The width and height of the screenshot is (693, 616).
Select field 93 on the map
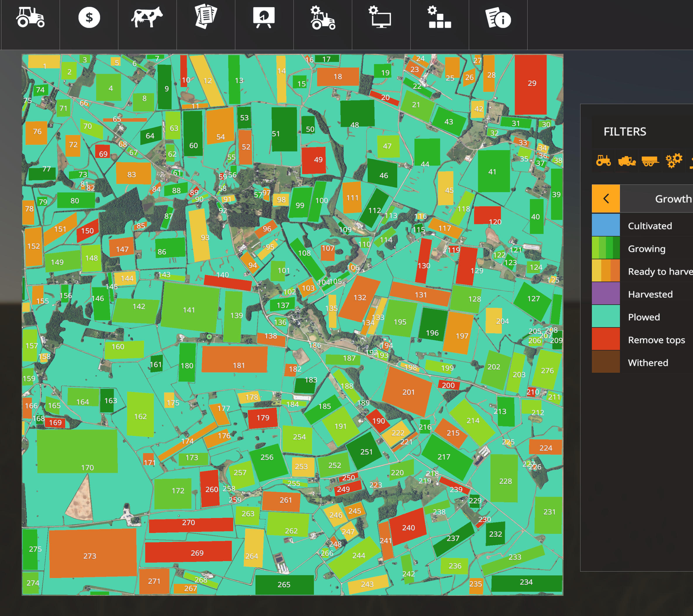[199, 235]
